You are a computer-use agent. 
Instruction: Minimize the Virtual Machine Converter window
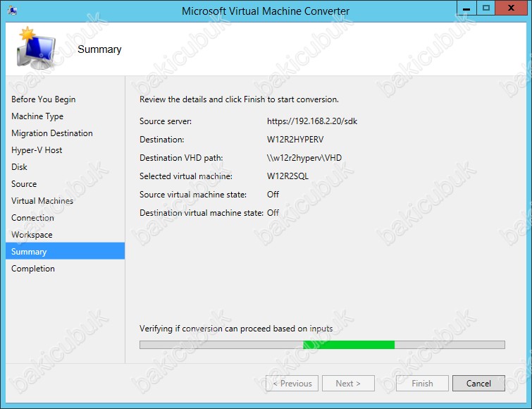(466, 8)
